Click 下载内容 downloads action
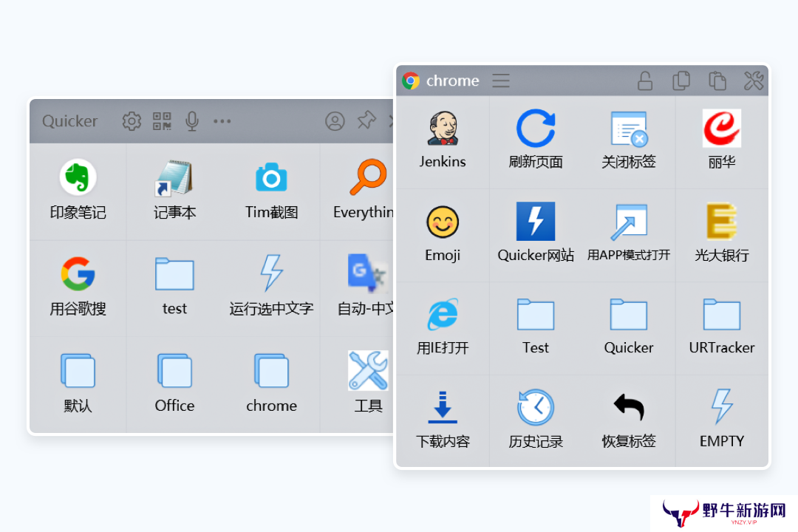798x532 pixels. click(443, 421)
